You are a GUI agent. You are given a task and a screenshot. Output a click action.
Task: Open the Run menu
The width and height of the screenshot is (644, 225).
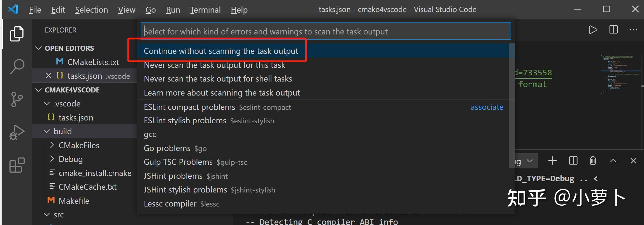pyautogui.click(x=173, y=9)
